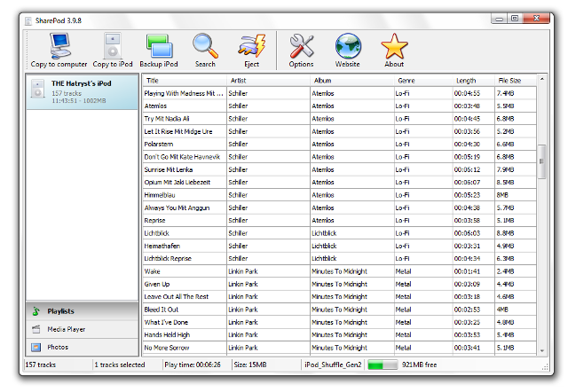The height and width of the screenshot is (392, 568).
Task: Open the Website globe icon
Action: (x=347, y=51)
